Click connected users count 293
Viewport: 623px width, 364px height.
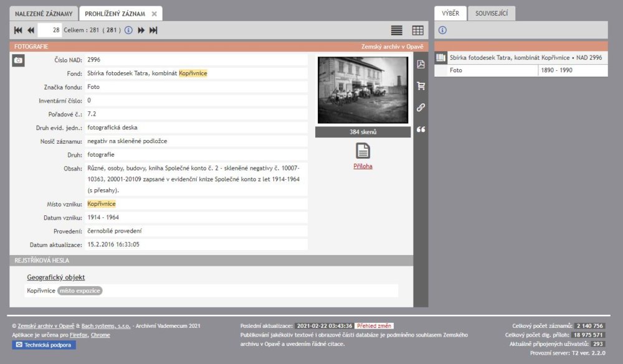point(597,344)
